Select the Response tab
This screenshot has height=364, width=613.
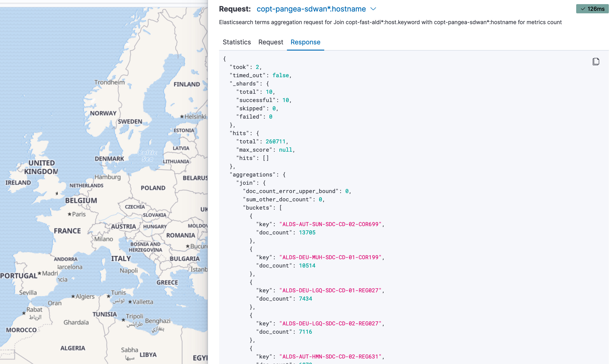[x=305, y=42]
